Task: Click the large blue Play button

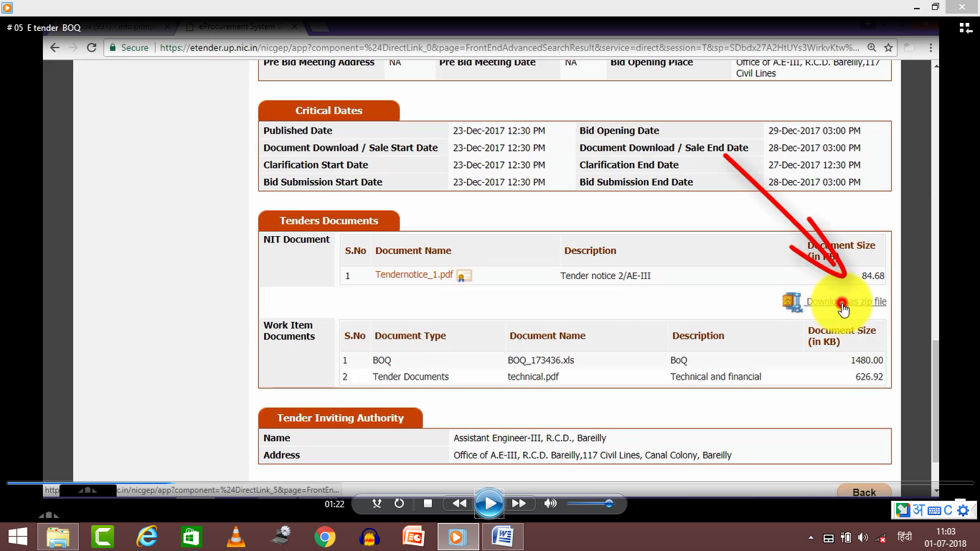Action: click(489, 504)
